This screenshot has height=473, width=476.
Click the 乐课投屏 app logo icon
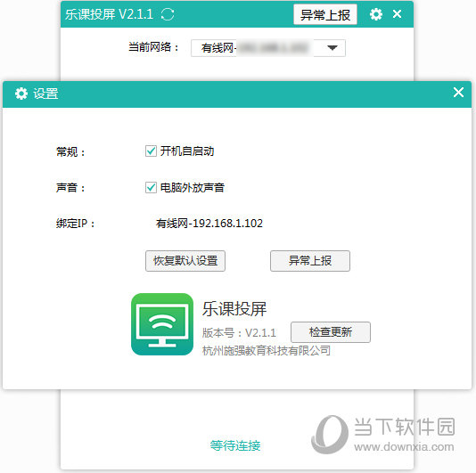[162, 324]
